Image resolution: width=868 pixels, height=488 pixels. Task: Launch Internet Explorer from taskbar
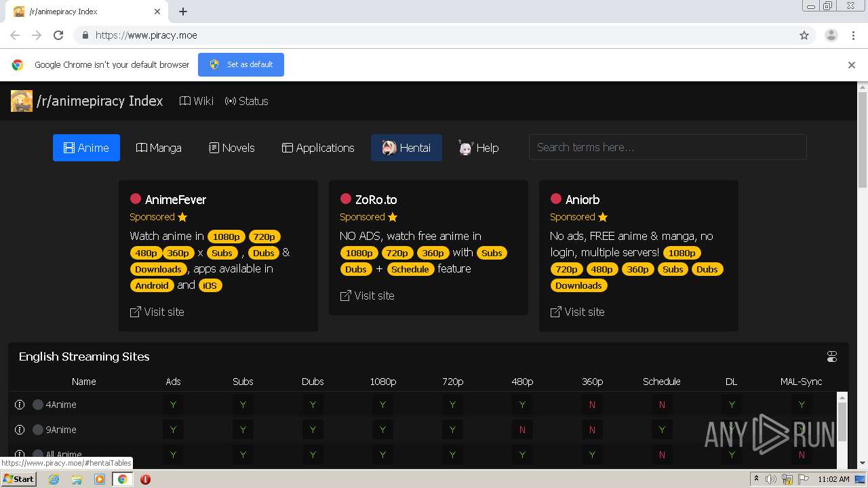click(x=54, y=479)
